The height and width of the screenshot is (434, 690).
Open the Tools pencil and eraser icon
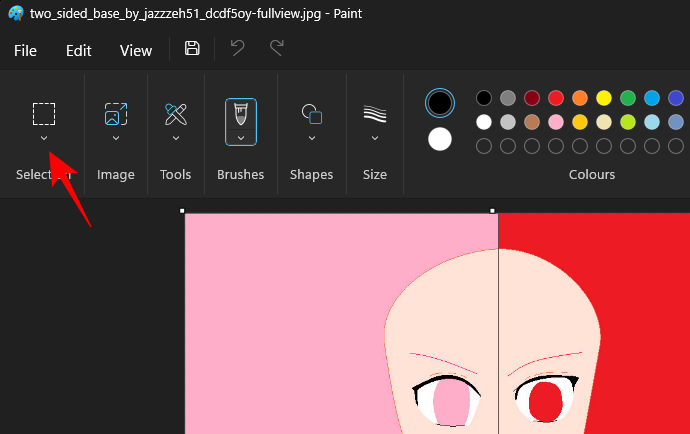[x=176, y=113]
